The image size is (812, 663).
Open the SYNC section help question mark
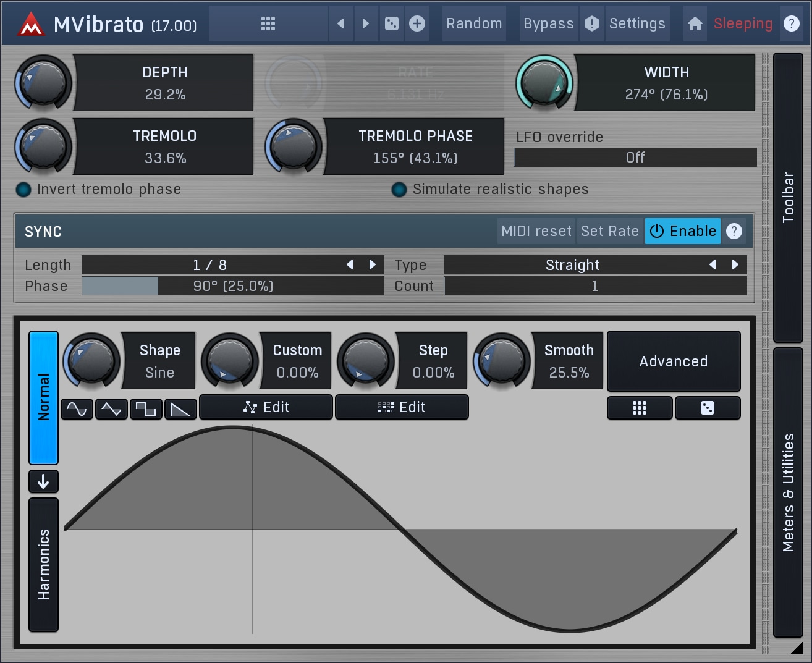[x=734, y=231]
